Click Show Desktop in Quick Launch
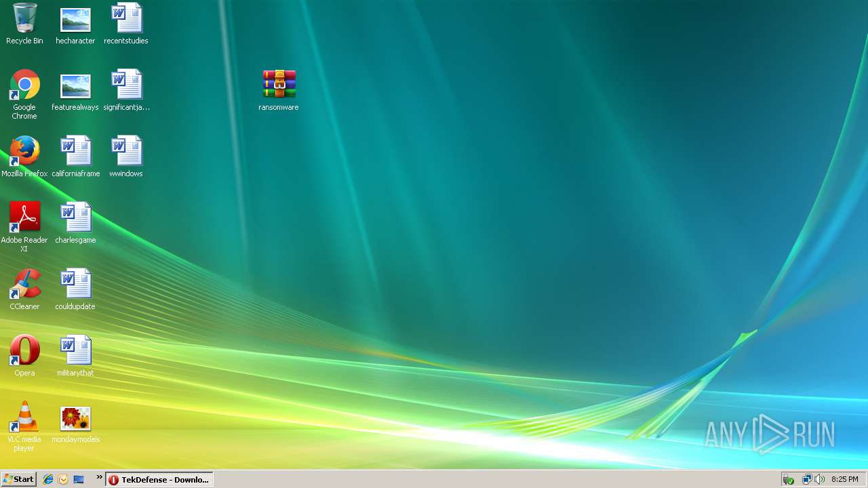Viewport: 868px width, 488px height. tap(79, 479)
